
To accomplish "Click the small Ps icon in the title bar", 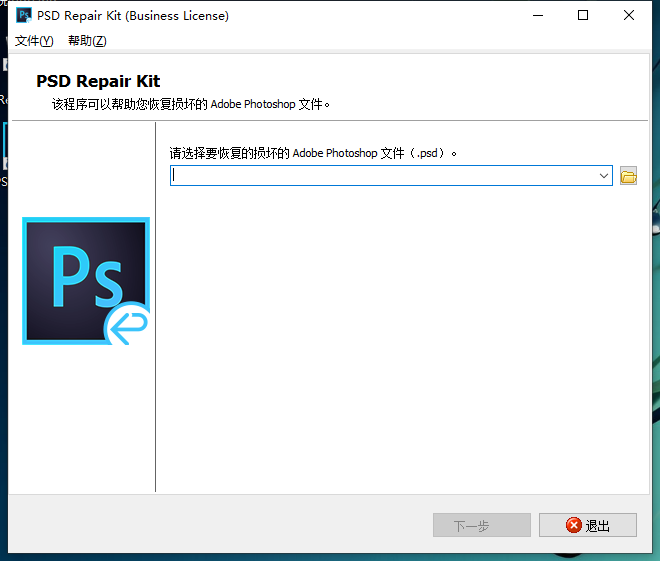I will (23, 15).
